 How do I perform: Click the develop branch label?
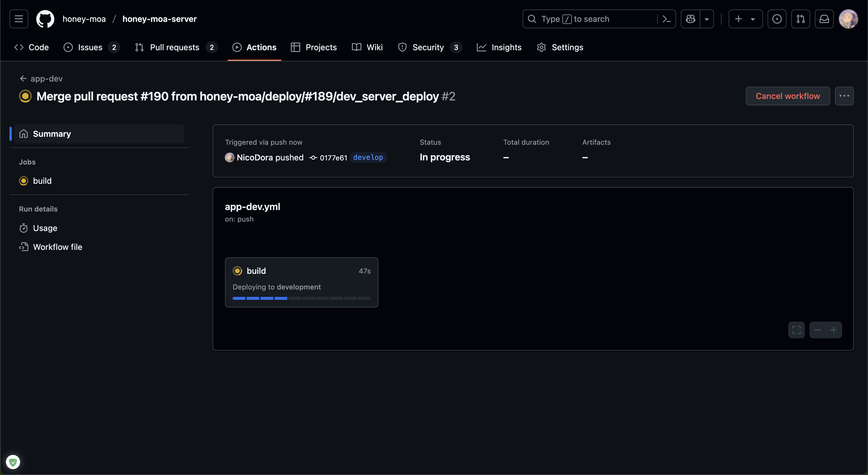point(368,157)
